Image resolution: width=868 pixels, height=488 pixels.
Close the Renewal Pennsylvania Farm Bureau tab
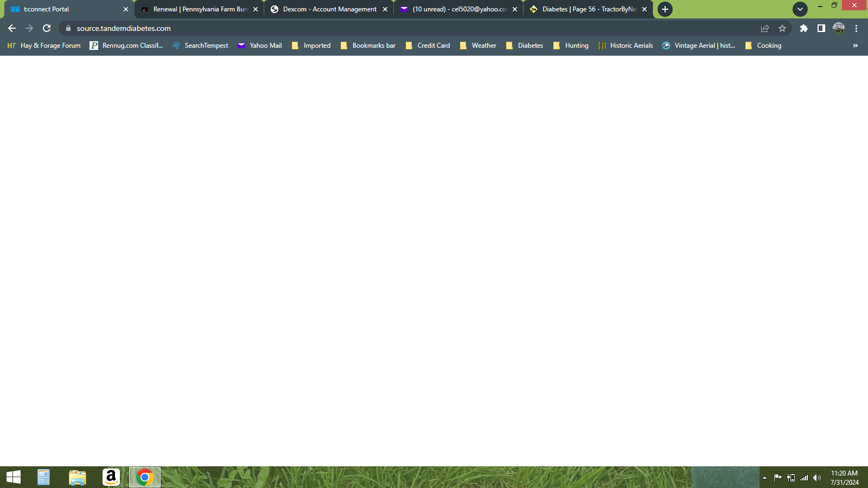coord(256,9)
